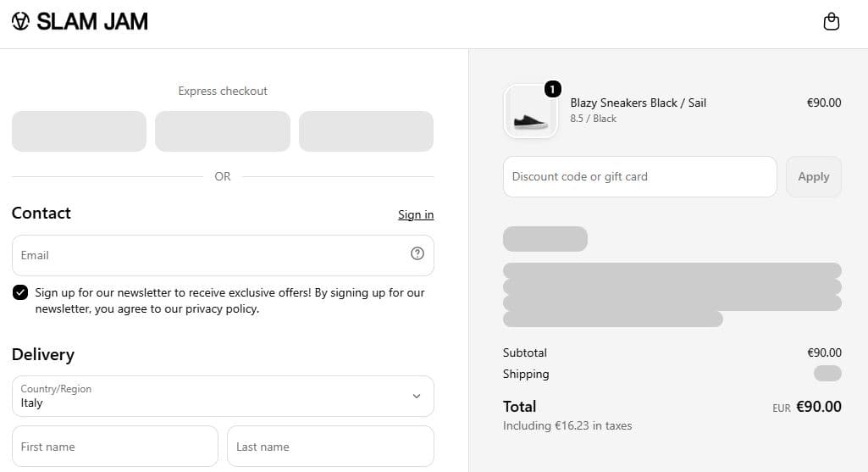Image resolution: width=868 pixels, height=472 pixels.
Task: Click the first express checkout button
Action: coord(79,131)
